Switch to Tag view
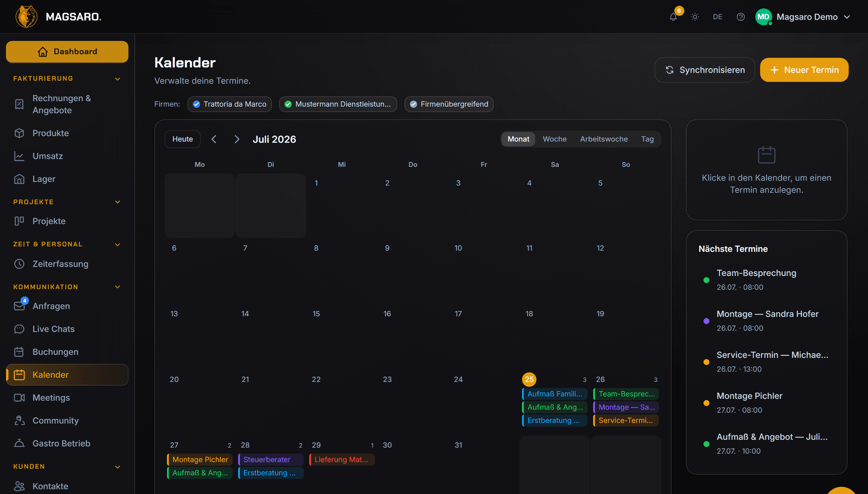Viewport: 868px width, 494px height. point(647,139)
